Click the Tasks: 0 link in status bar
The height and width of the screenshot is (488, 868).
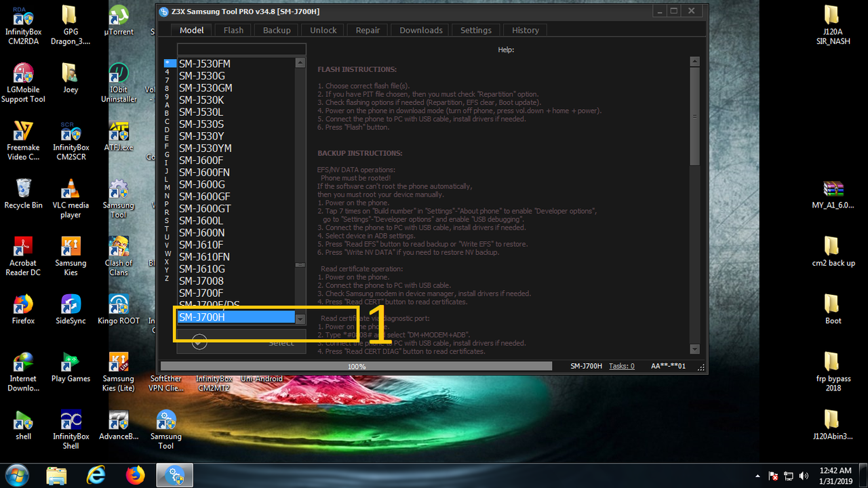(622, 366)
